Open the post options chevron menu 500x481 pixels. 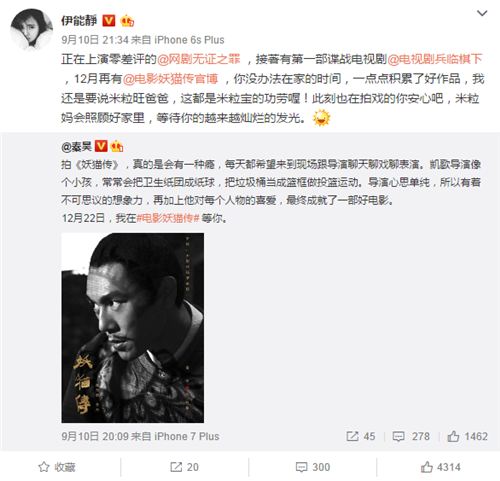tap(482, 13)
